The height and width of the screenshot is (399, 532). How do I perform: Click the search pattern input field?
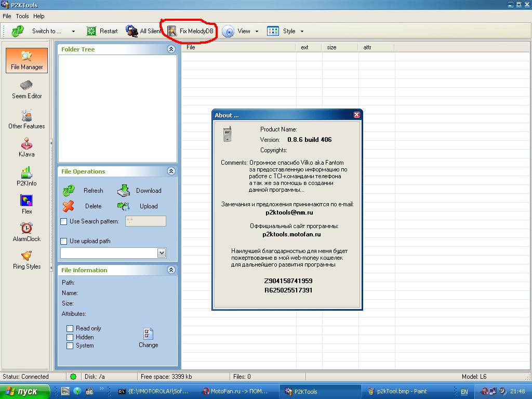tap(145, 221)
